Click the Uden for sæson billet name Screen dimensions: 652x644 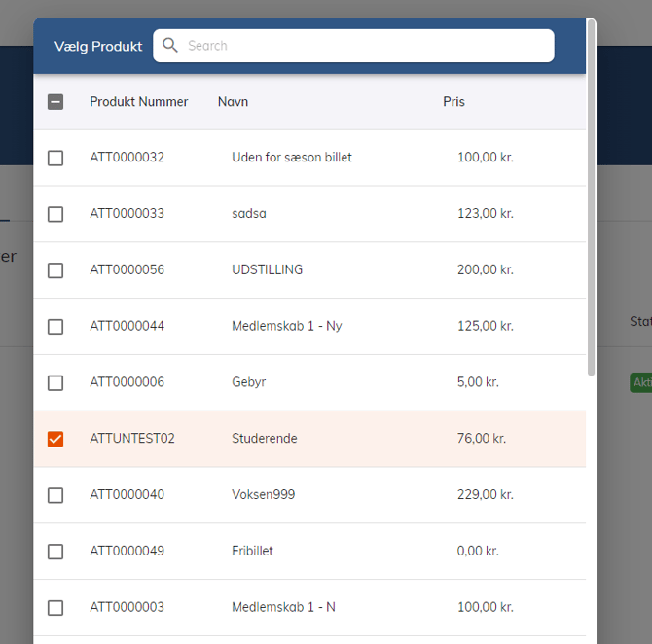point(292,158)
